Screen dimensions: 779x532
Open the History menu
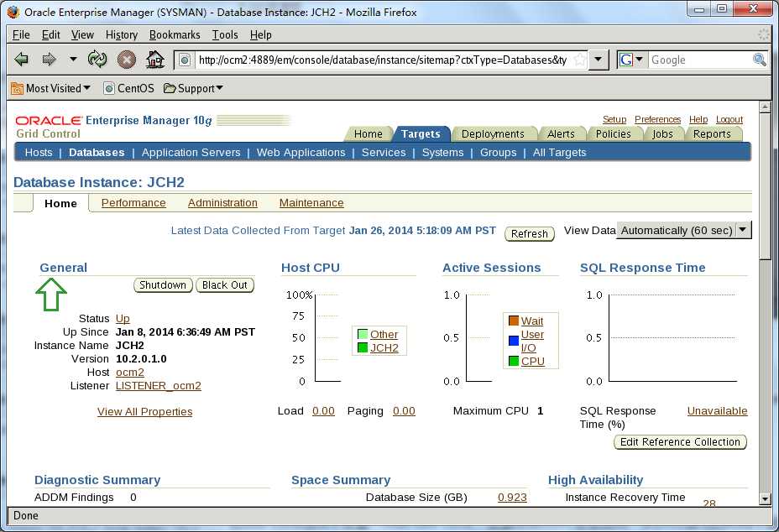pos(121,34)
